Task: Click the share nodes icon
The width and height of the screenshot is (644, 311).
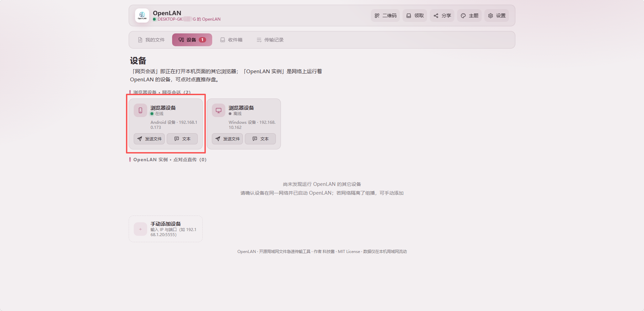Action: [x=436, y=16]
